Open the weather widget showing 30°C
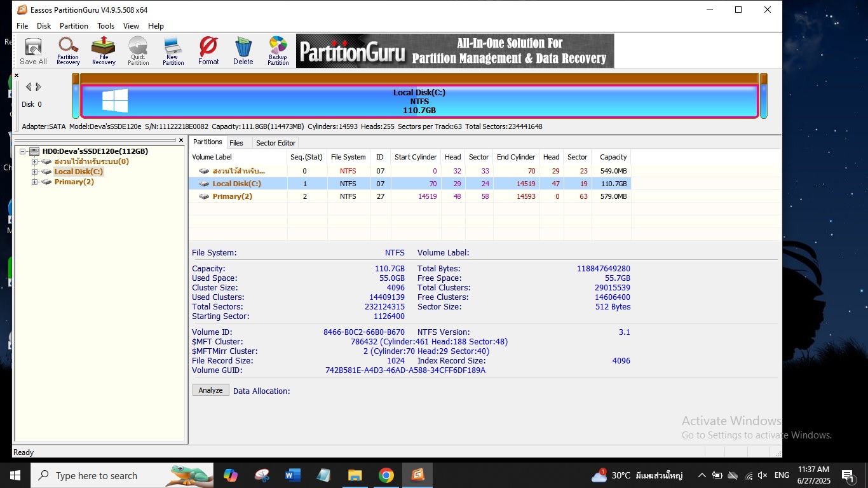Image resolution: width=868 pixels, height=488 pixels. (x=637, y=475)
